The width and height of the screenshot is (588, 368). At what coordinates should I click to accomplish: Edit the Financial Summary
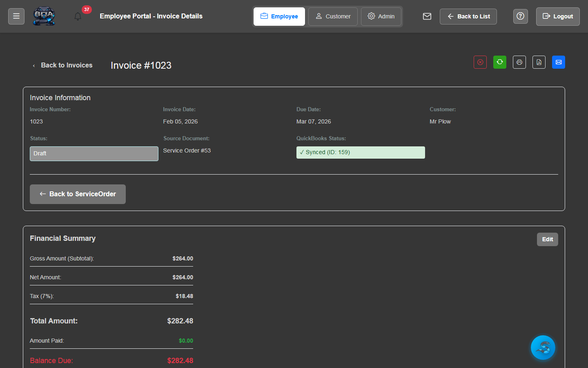tap(547, 239)
